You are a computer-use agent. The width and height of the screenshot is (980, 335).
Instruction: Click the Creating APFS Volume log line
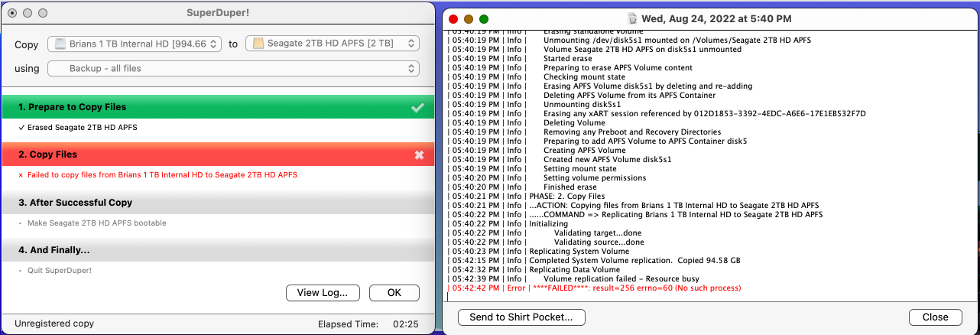point(536,151)
